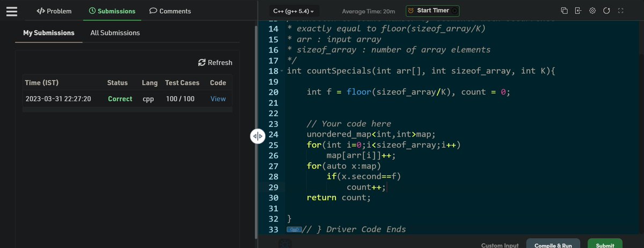
Task: Click the Test Cases column header
Action: (182, 82)
